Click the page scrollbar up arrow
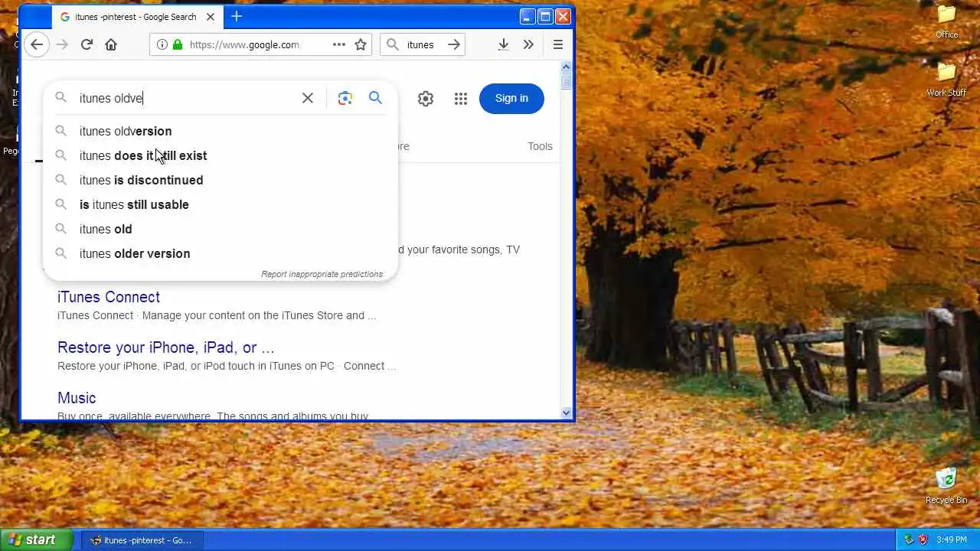This screenshot has width=980, height=551. tap(567, 67)
